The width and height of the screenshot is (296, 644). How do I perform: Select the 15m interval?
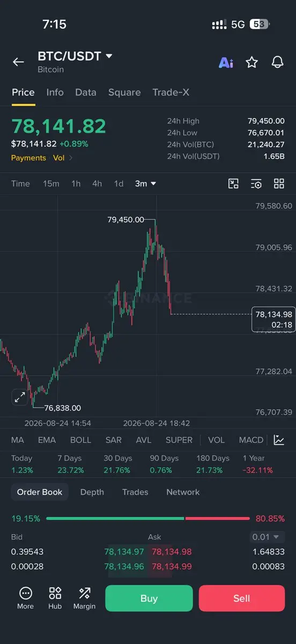pos(51,184)
